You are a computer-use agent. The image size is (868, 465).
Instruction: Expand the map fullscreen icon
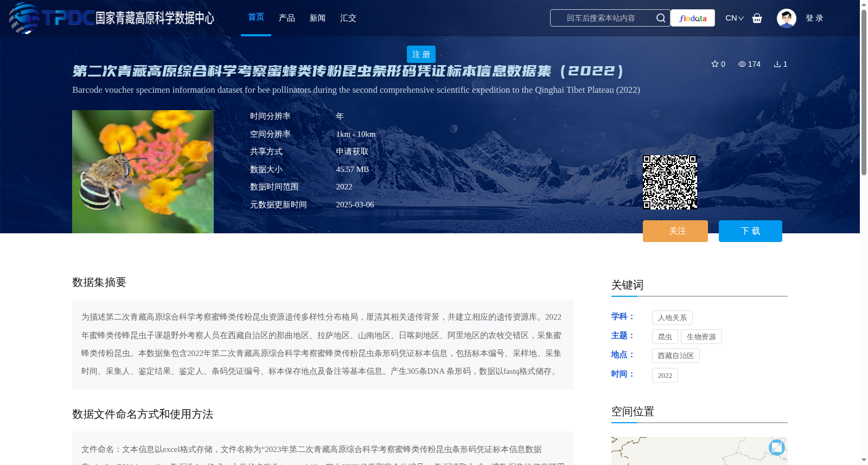click(x=777, y=447)
